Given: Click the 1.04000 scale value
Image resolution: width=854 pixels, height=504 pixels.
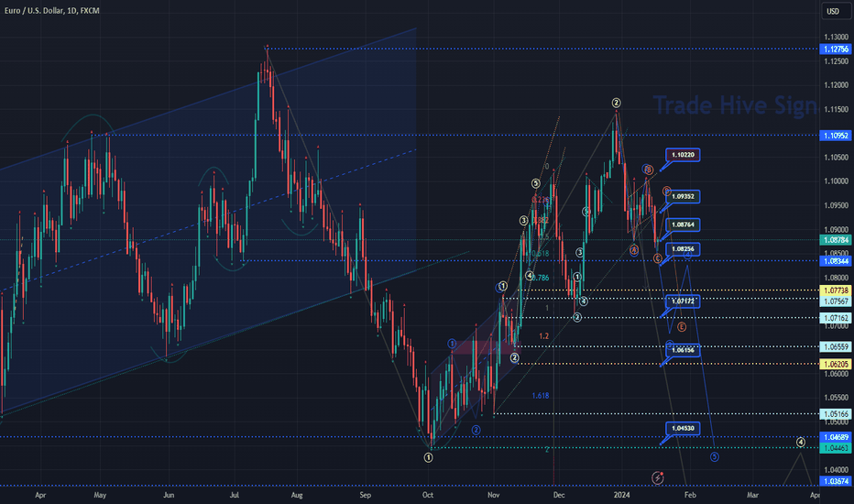Looking at the screenshot, I should pyautogui.click(x=836, y=470).
